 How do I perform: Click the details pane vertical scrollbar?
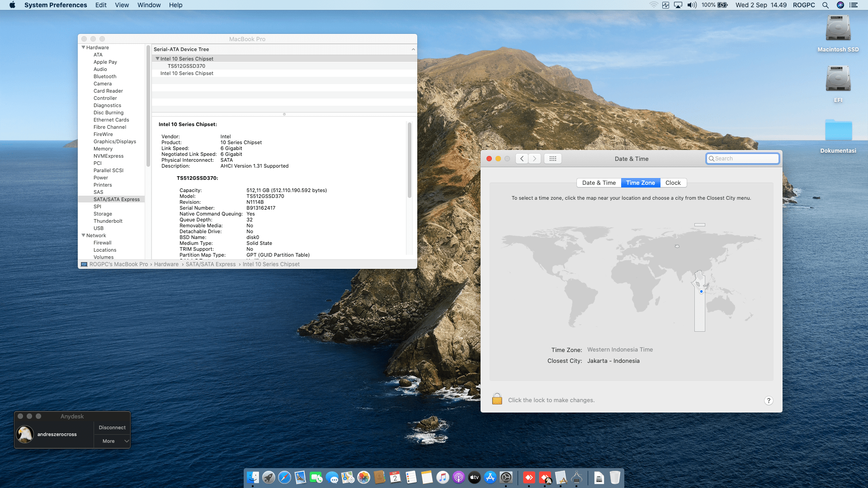pyautogui.click(x=410, y=160)
